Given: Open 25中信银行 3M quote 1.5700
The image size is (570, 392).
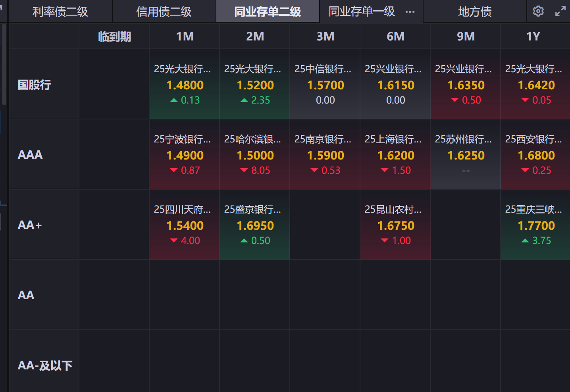Looking at the screenshot, I should pyautogui.click(x=325, y=85).
